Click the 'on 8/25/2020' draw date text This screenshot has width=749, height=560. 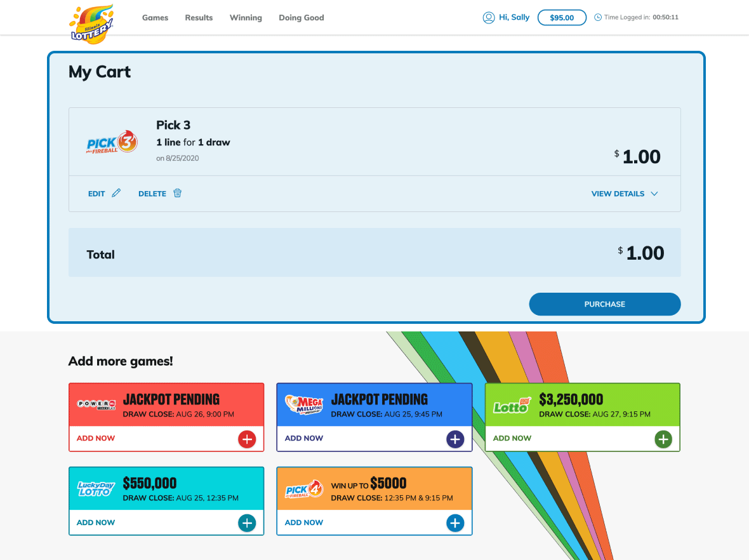click(x=177, y=158)
